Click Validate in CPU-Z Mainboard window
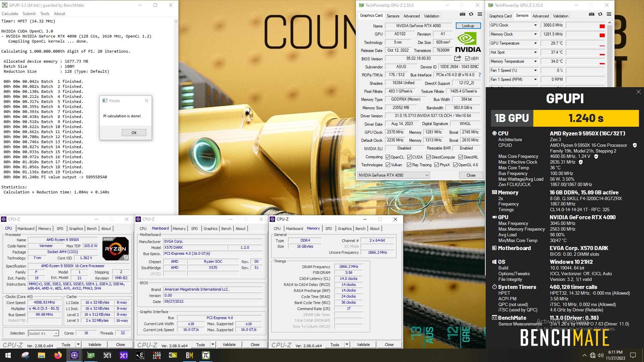Image resolution: width=644 pixels, height=362 pixels. click(229, 345)
